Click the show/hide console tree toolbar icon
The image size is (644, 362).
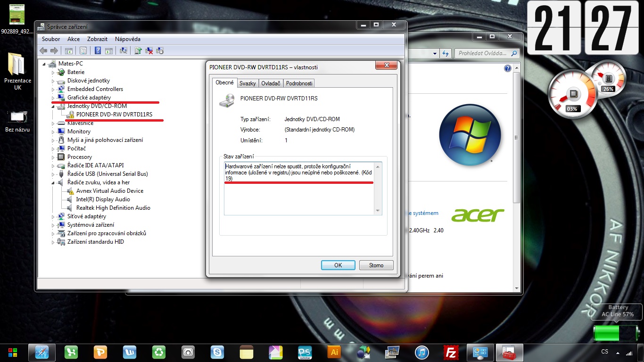pos(69,50)
